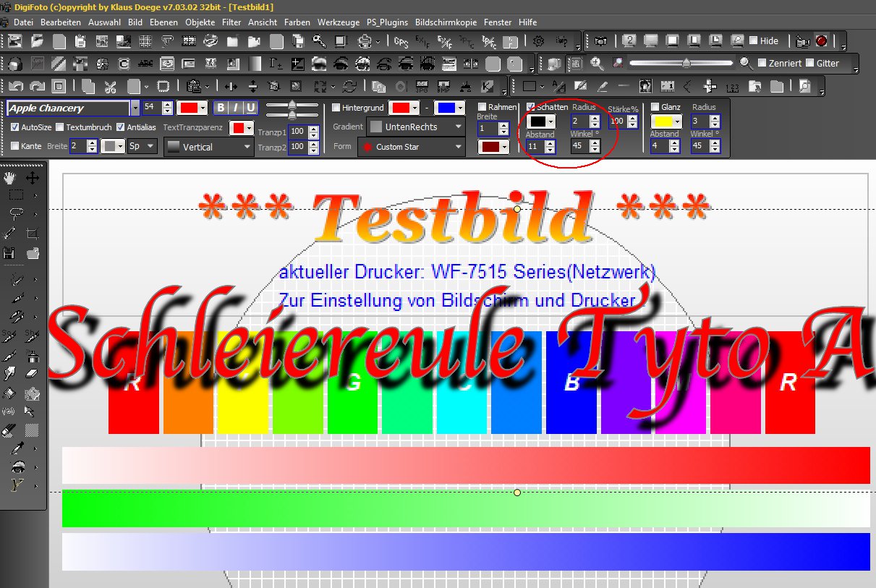Viewport: 876px width, 588px height.
Task: Click the Redo arrow icon
Action: [36, 85]
